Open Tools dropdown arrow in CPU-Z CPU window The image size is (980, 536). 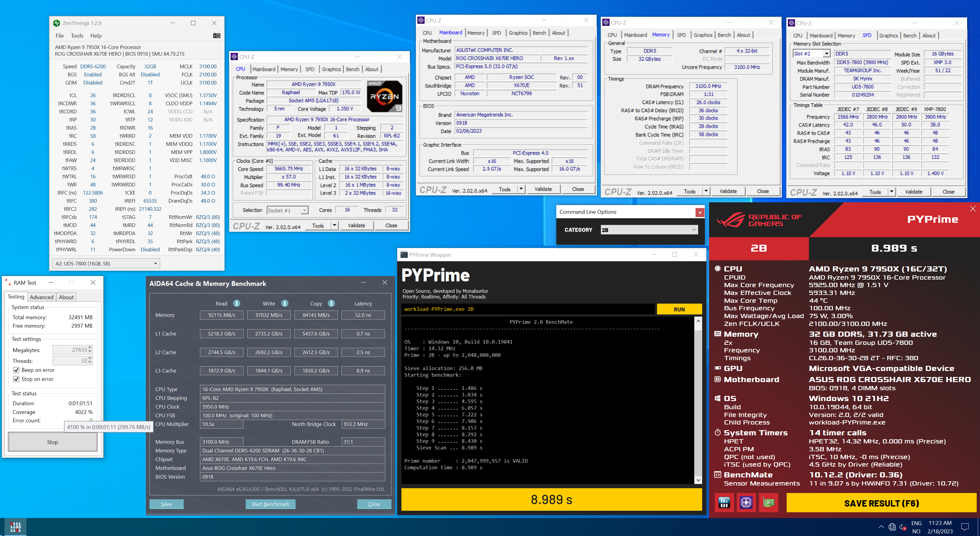click(x=334, y=225)
